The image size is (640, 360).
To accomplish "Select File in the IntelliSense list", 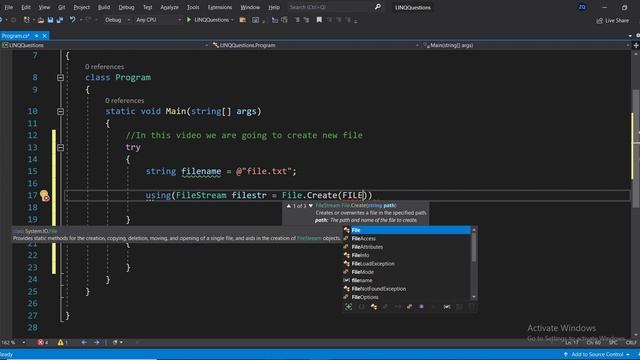I will pos(407,230).
